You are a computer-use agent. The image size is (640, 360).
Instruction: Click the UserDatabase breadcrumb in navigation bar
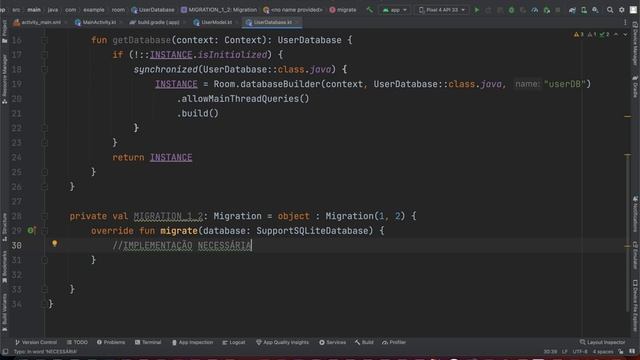153,10
